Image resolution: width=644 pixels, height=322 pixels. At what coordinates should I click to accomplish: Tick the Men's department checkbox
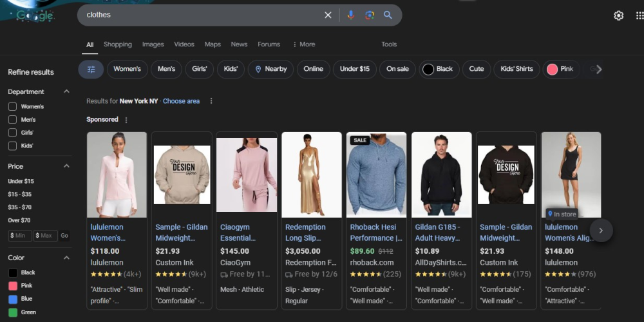12,119
